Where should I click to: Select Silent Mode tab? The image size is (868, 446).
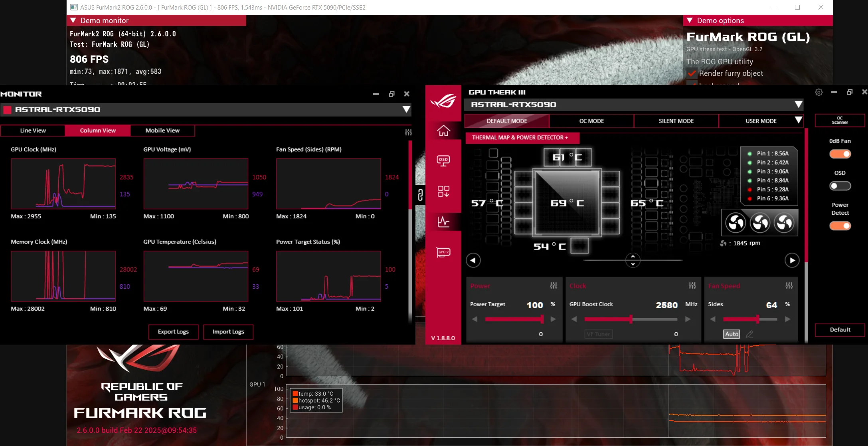(676, 121)
